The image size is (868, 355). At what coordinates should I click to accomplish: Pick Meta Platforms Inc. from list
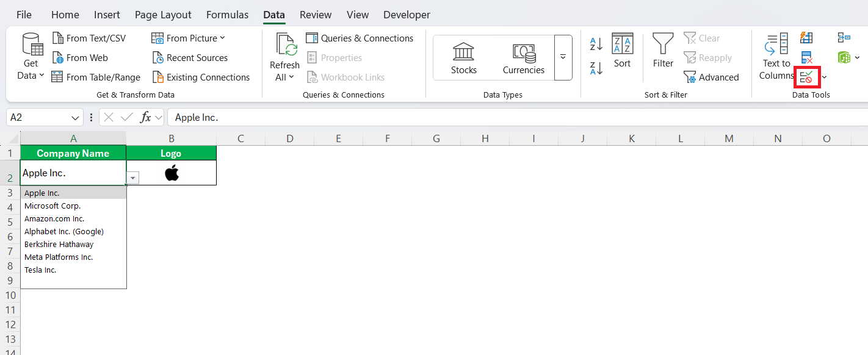click(73, 257)
